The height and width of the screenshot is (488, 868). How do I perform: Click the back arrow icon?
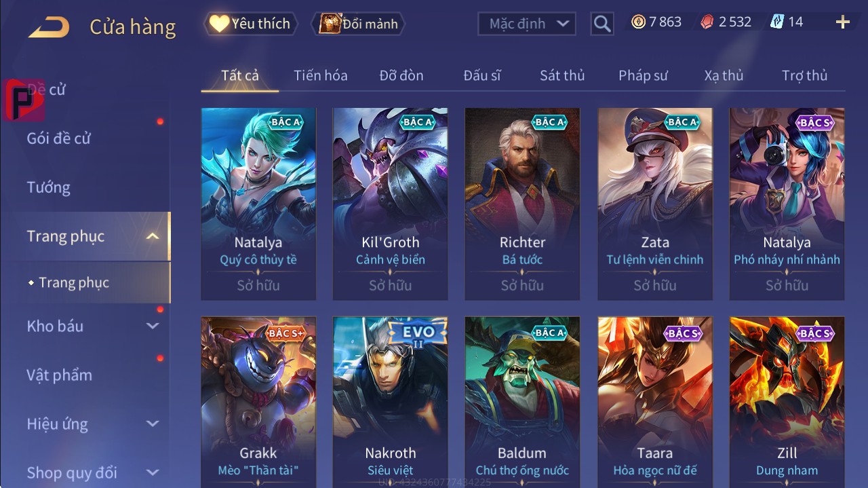coord(48,27)
